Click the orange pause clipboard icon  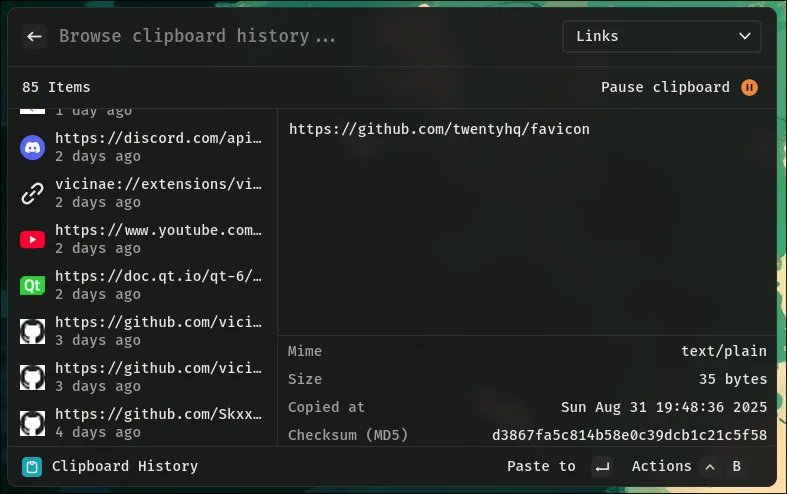[x=750, y=87]
